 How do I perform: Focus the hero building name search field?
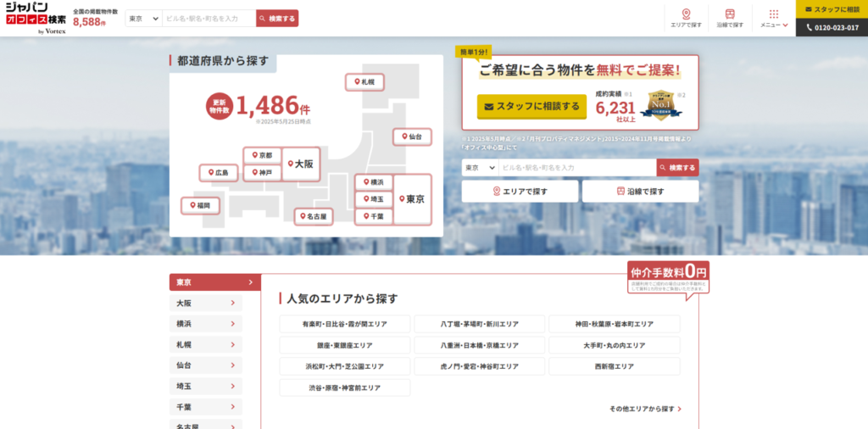[577, 168]
